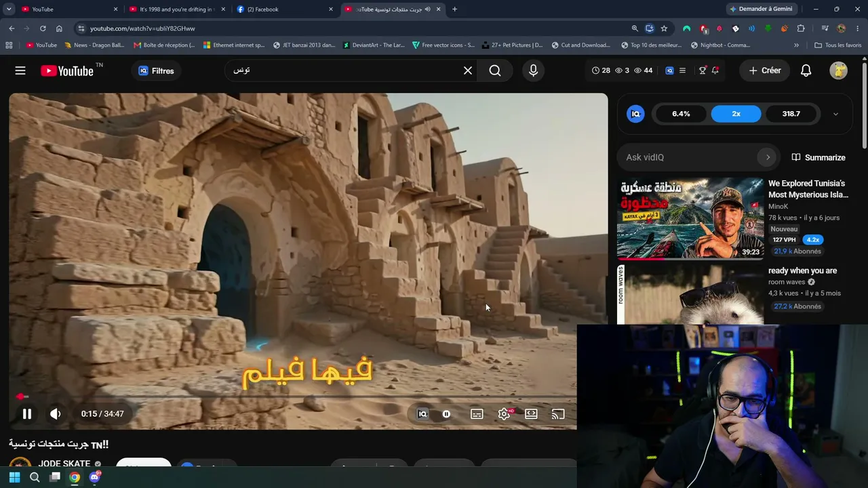Show hidden bookmarks with the double chevron

click(x=796, y=45)
